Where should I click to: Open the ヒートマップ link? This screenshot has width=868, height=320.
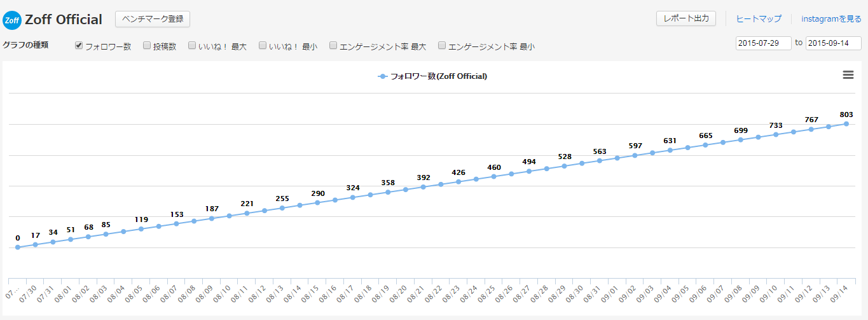(x=759, y=19)
